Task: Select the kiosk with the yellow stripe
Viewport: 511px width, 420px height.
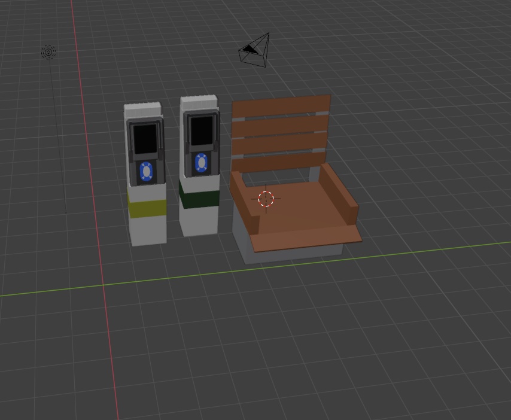Action: click(145, 174)
